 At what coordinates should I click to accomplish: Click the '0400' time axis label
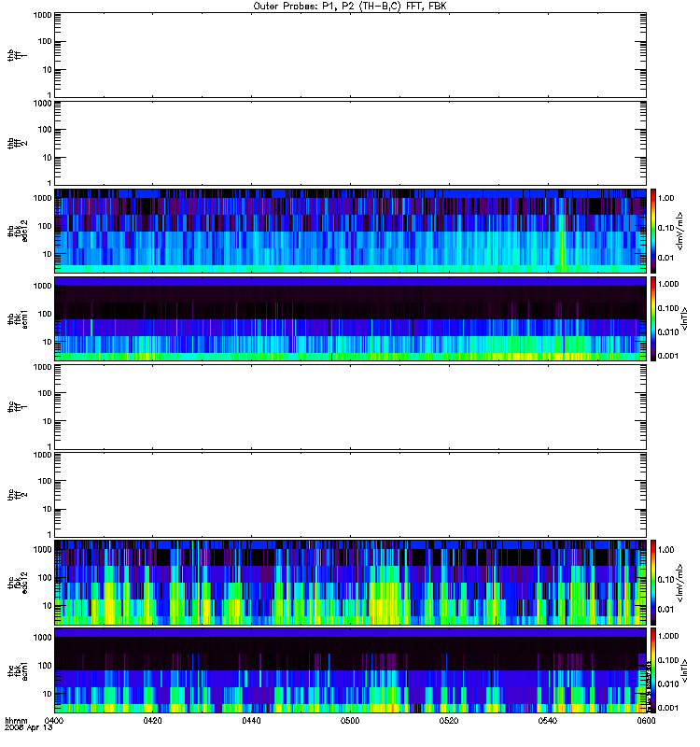click(54, 720)
